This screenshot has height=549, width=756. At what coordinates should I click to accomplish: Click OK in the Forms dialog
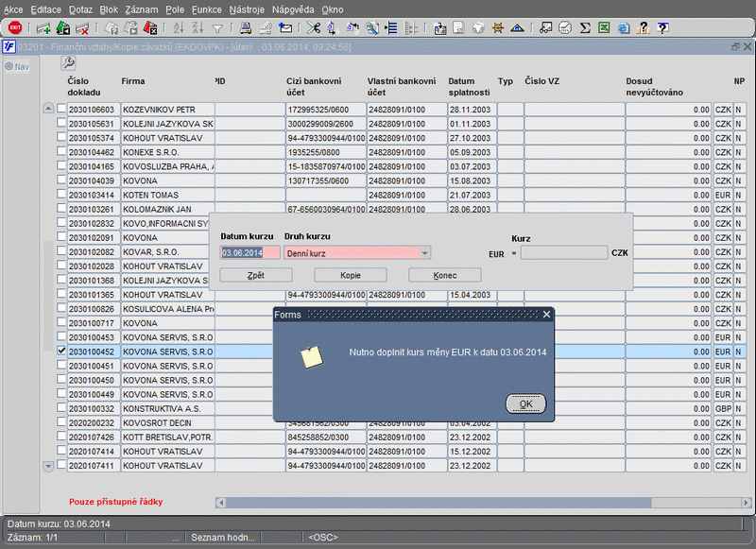pos(525,403)
